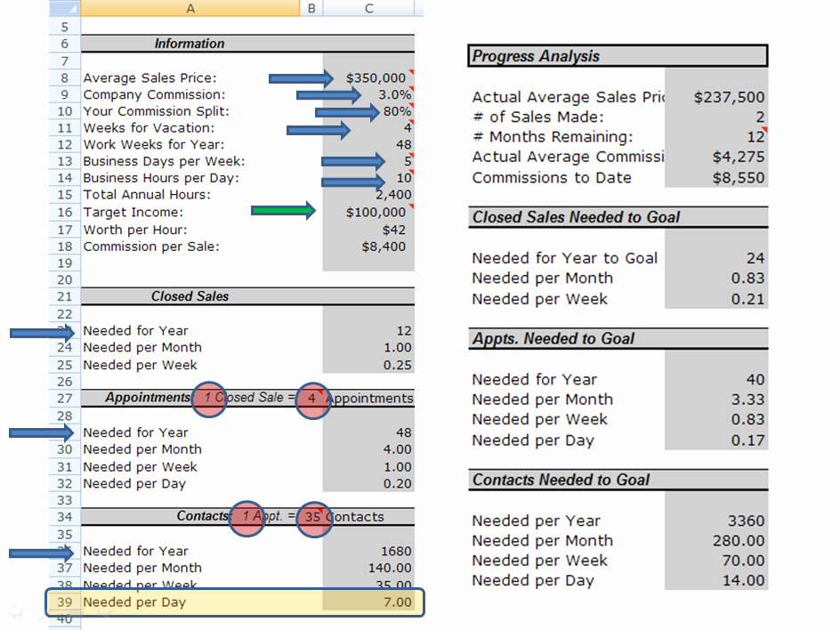
Task: Click the select-all corner button
Action: (65, 8)
